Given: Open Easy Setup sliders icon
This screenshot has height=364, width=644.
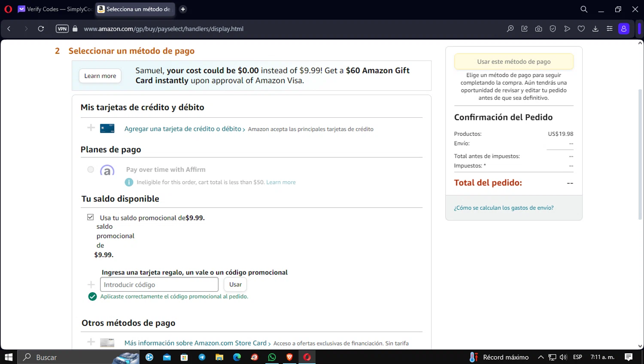Looking at the screenshot, I should (x=610, y=29).
